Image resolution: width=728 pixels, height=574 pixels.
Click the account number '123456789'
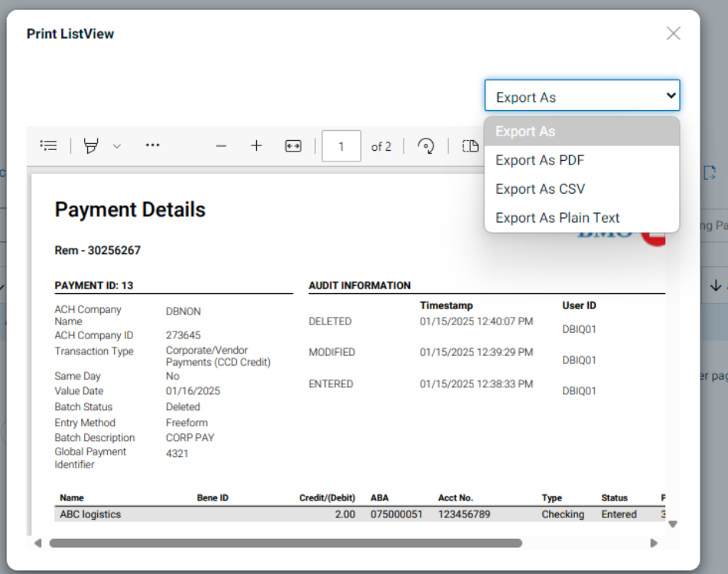tap(464, 514)
